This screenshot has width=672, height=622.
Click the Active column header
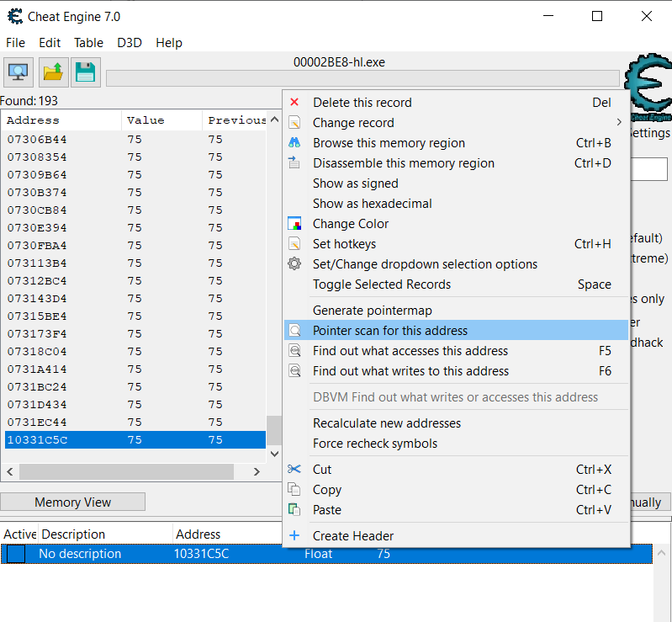click(19, 534)
